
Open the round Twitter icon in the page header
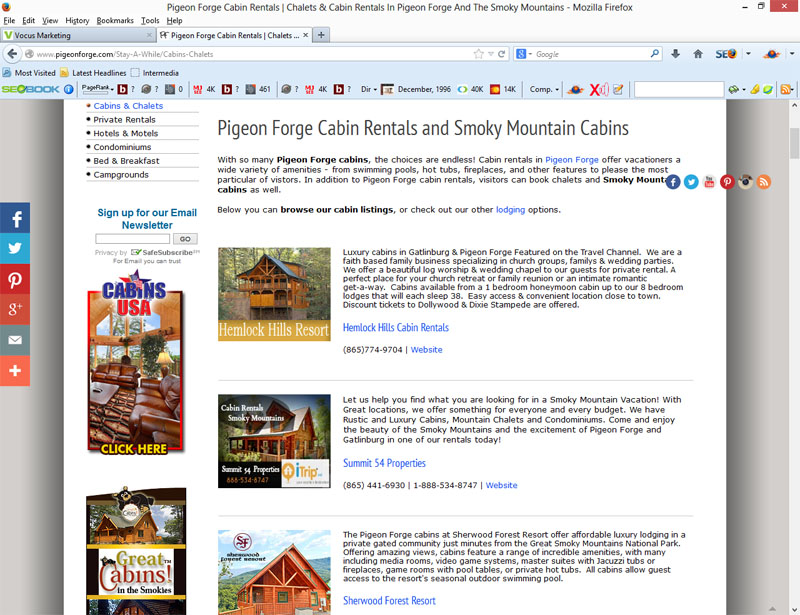pos(691,182)
